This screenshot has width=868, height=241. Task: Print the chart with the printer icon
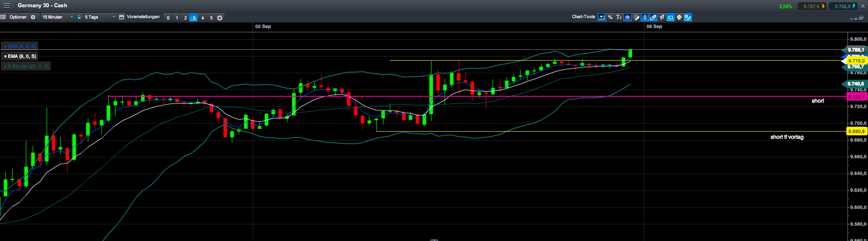(679, 17)
